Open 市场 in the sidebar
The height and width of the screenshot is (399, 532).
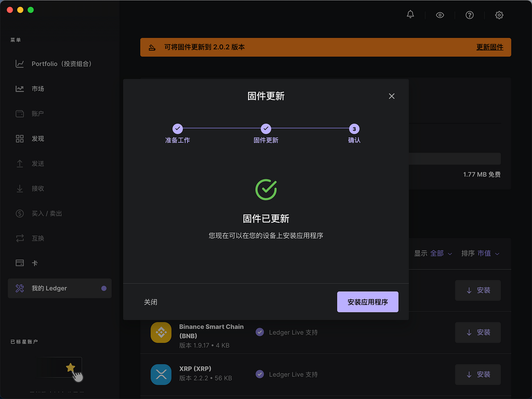(x=60, y=89)
